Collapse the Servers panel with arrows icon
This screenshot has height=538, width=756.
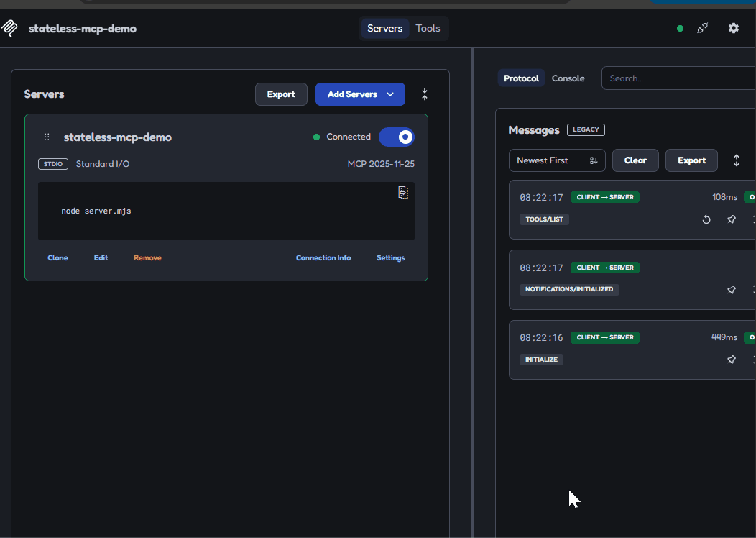coord(424,94)
